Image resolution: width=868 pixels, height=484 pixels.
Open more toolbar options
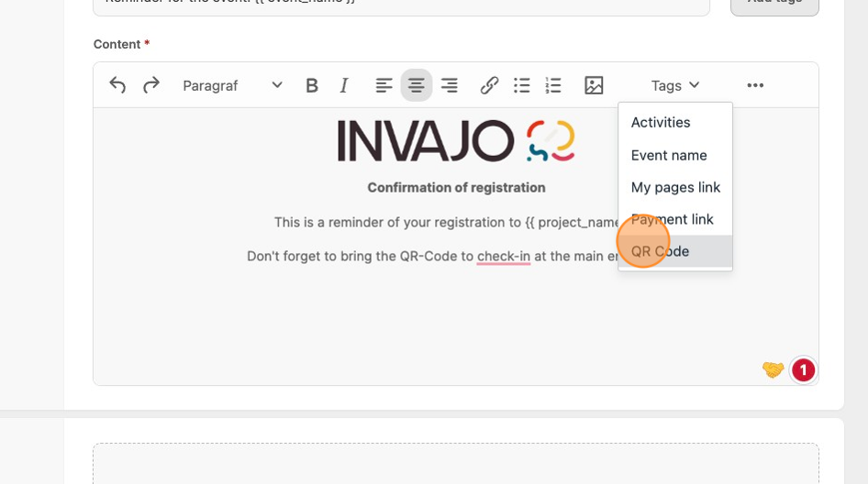[755, 85]
